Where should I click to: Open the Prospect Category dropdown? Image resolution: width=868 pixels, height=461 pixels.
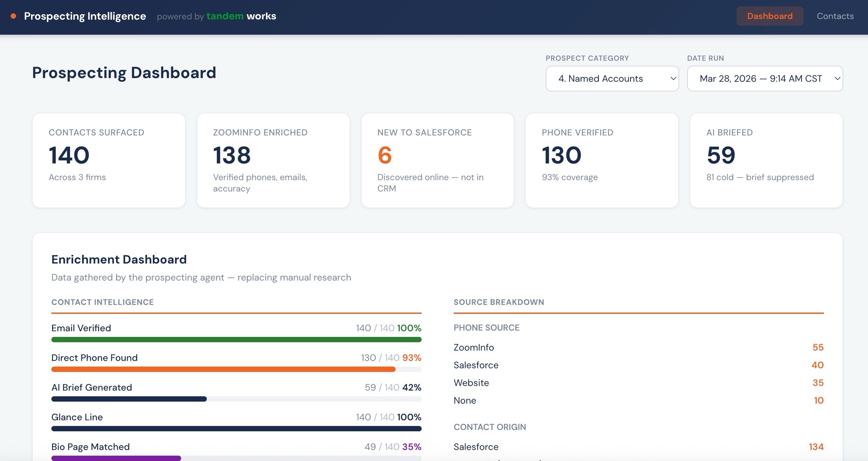[x=612, y=78]
